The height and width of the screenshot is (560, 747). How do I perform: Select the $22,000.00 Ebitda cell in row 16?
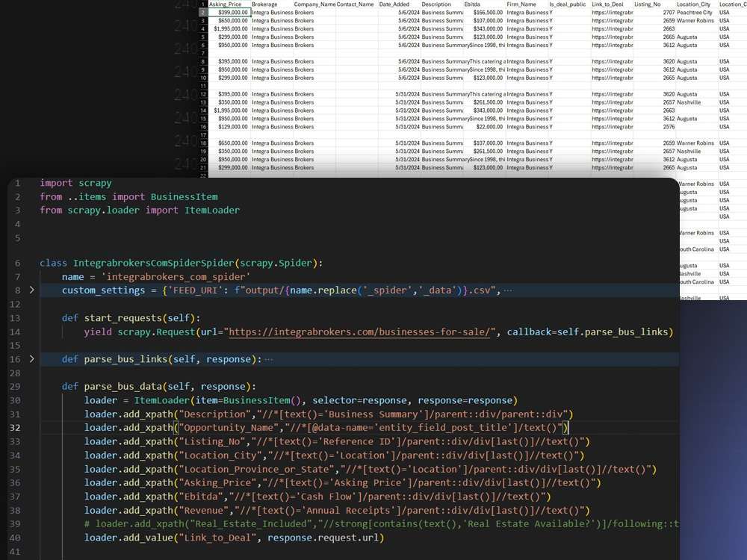coord(485,127)
